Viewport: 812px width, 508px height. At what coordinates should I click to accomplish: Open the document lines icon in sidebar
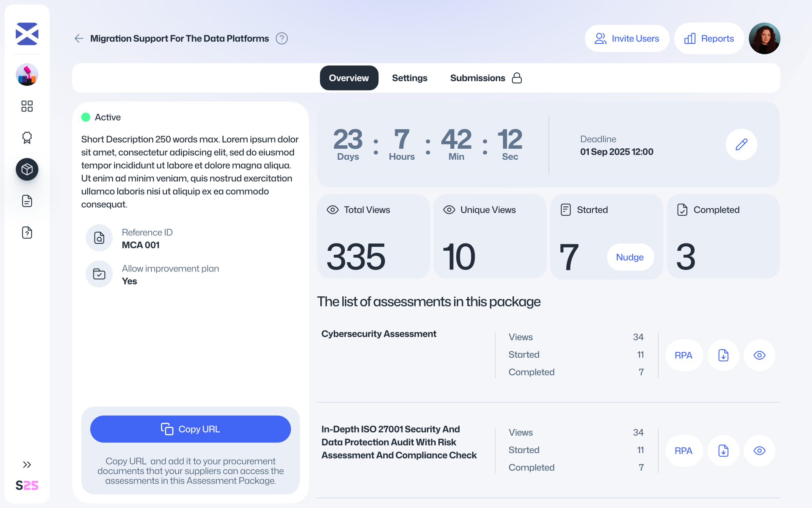(x=27, y=201)
